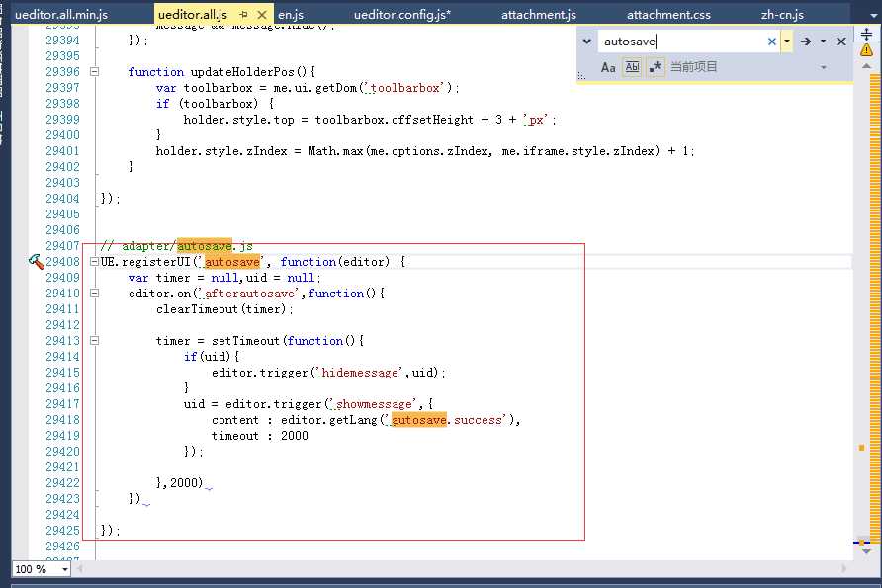The image size is (882, 588).
Task: Close the find panel
Action: tap(841, 42)
